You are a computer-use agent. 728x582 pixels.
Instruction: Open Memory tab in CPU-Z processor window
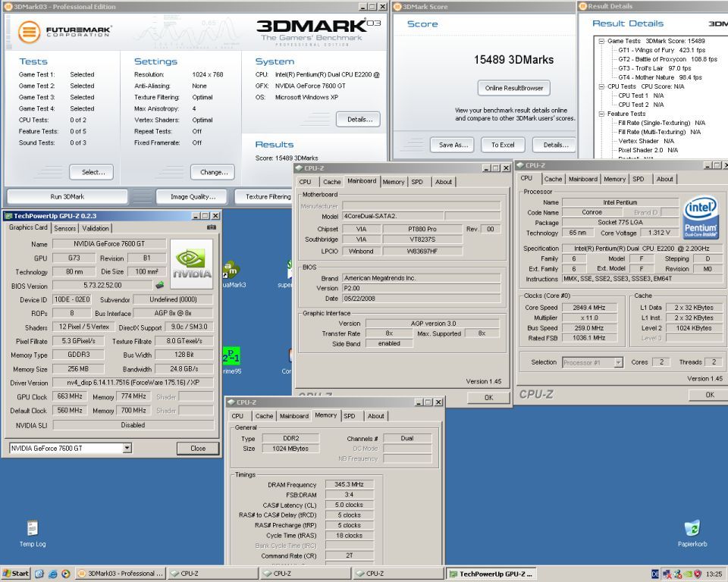click(x=614, y=179)
